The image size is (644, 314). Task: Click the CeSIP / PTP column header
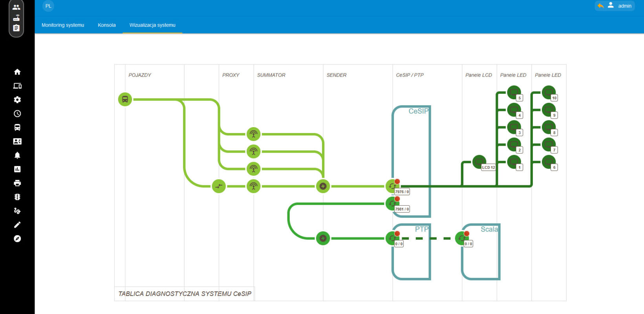coord(410,75)
